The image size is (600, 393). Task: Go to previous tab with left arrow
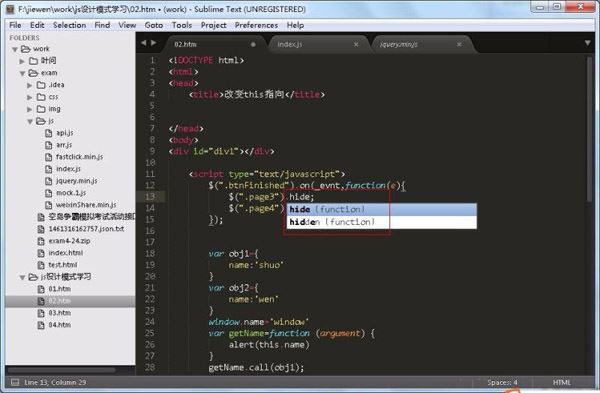[143, 43]
